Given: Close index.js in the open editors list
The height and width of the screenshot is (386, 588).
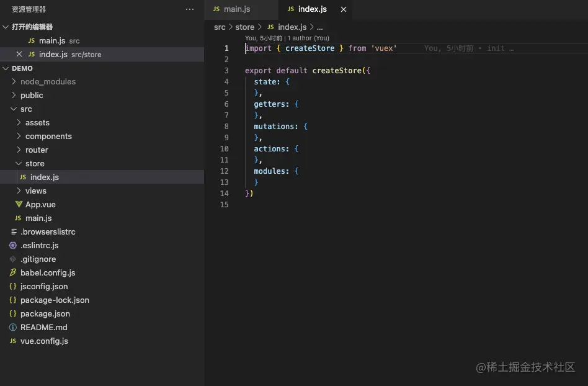Looking at the screenshot, I should tap(19, 54).
